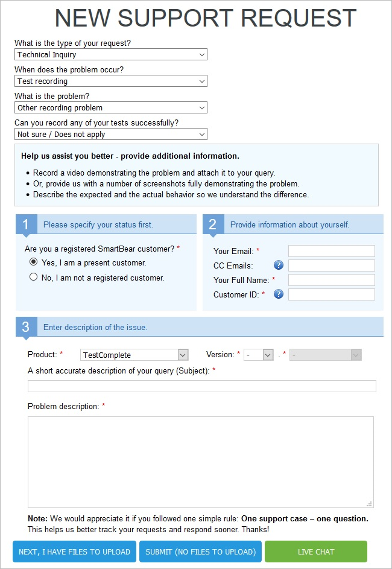Click the help icon next to CC Emails
This screenshot has height=569, width=392.
(x=279, y=265)
